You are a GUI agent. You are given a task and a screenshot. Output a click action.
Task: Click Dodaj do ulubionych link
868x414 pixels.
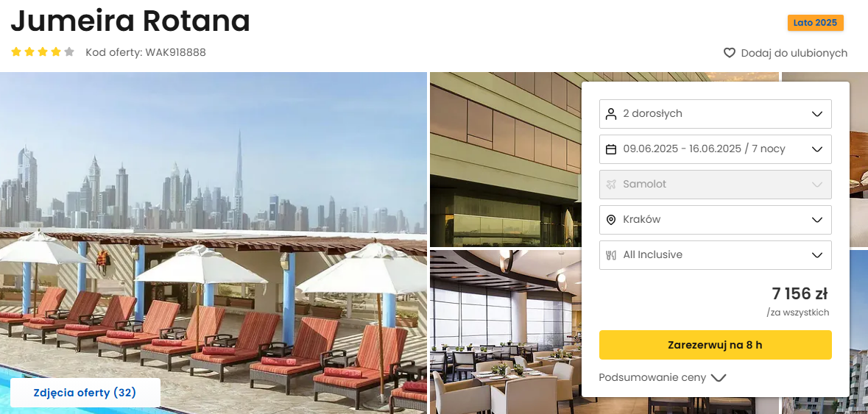click(x=794, y=53)
